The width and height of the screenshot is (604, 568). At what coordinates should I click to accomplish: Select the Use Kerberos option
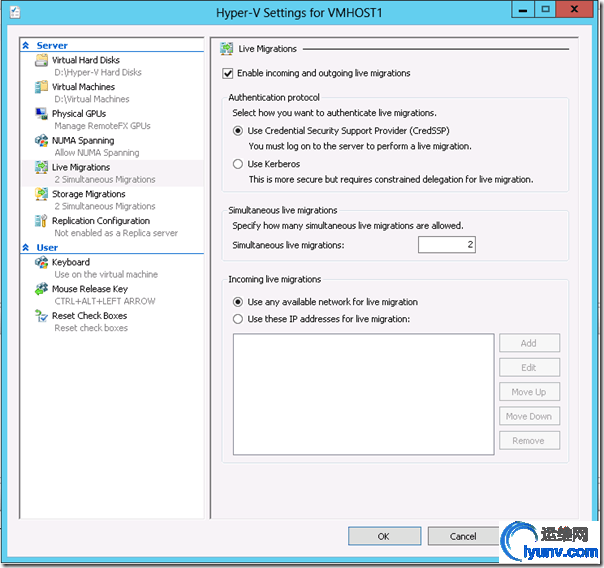238,164
